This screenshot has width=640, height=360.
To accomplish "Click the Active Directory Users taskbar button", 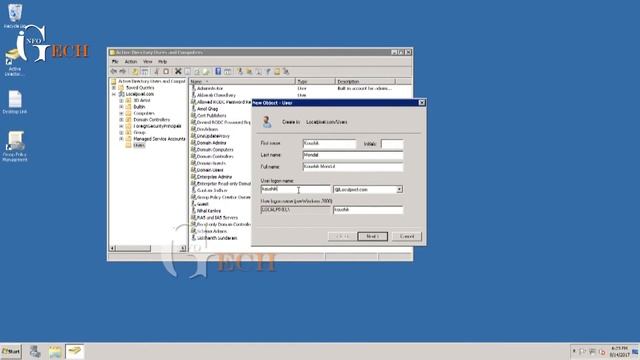I will [75, 351].
